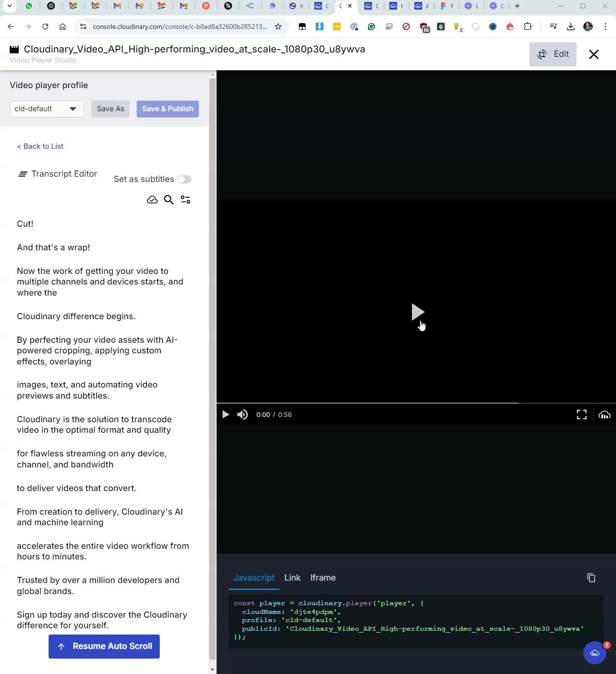The width and height of the screenshot is (616, 674).
Task: Click the transcript panel scrollbar
Action: pyautogui.click(x=213, y=368)
